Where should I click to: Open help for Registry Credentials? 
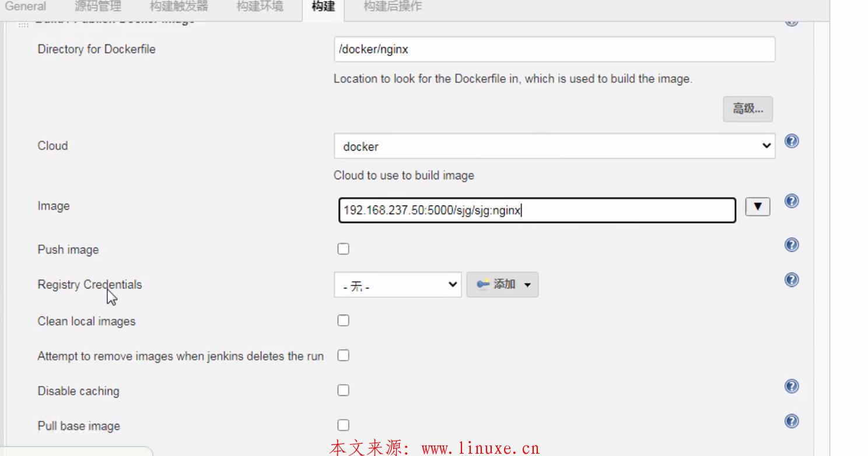(792, 280)
